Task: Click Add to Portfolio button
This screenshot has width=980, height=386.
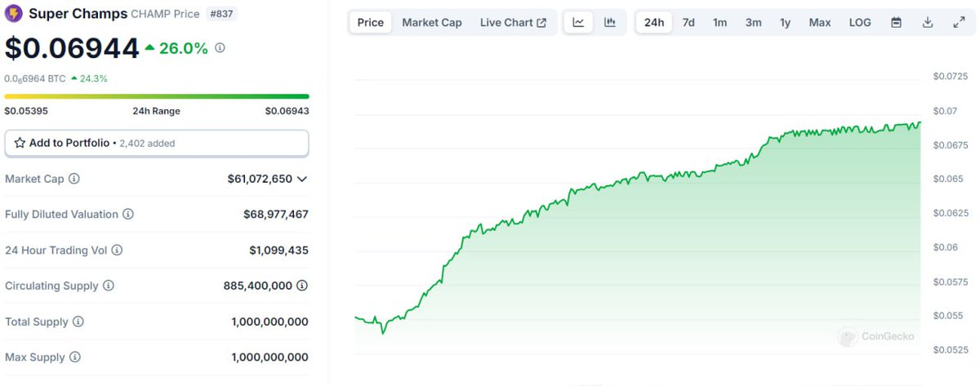Action: pos(157,143)
